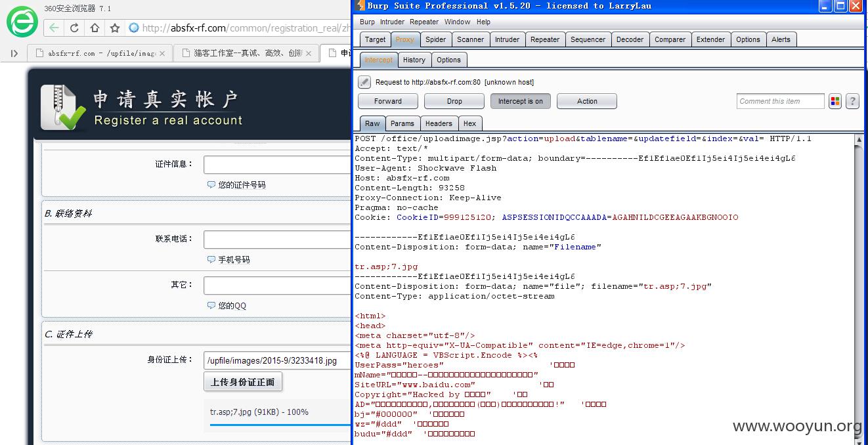Click the 手机号码 hint bubble icon

[211, 260]
